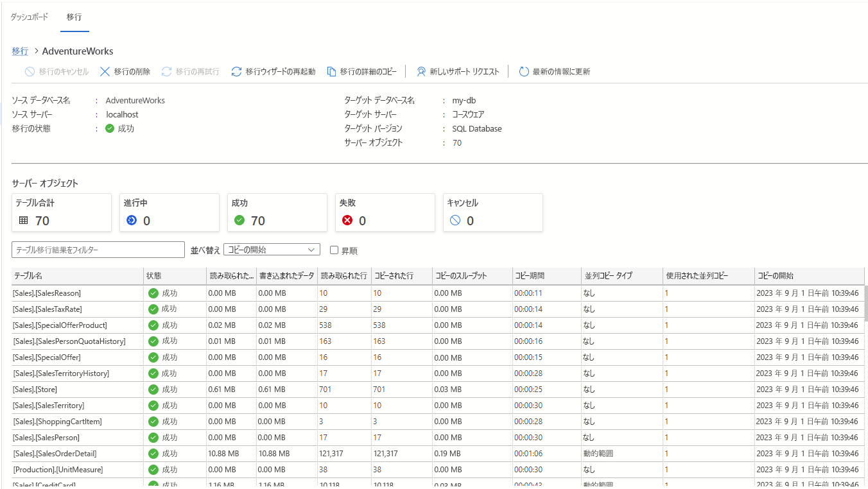Click the 使用された並列コピー column header
The width and height of the screenshot is (868, 489).
(x=709, y=276)
